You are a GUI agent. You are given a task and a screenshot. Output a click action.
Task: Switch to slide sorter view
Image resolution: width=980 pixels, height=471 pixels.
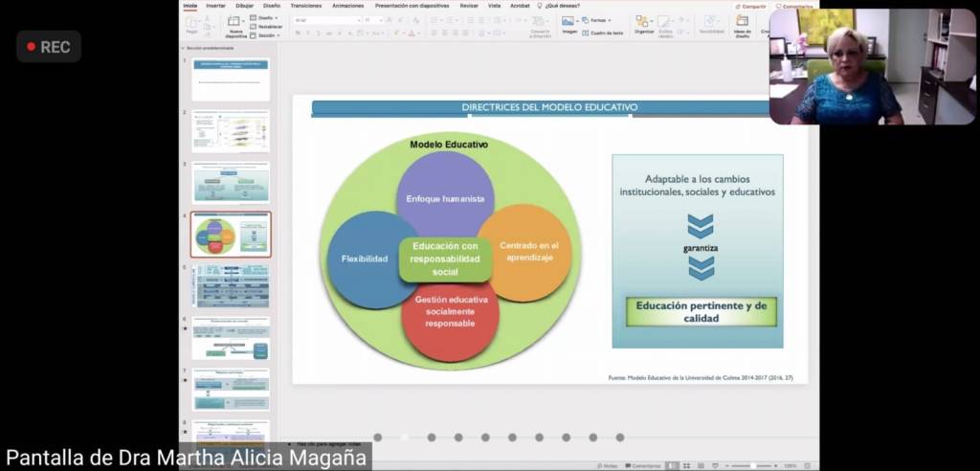[687, 466]
